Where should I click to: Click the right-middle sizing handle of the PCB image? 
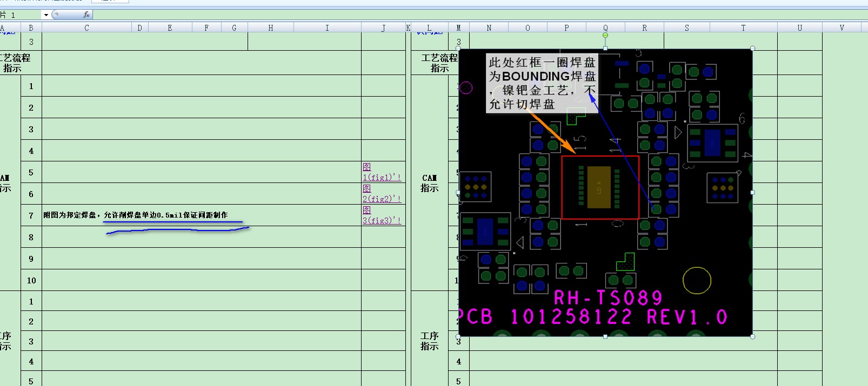(752, 192)
